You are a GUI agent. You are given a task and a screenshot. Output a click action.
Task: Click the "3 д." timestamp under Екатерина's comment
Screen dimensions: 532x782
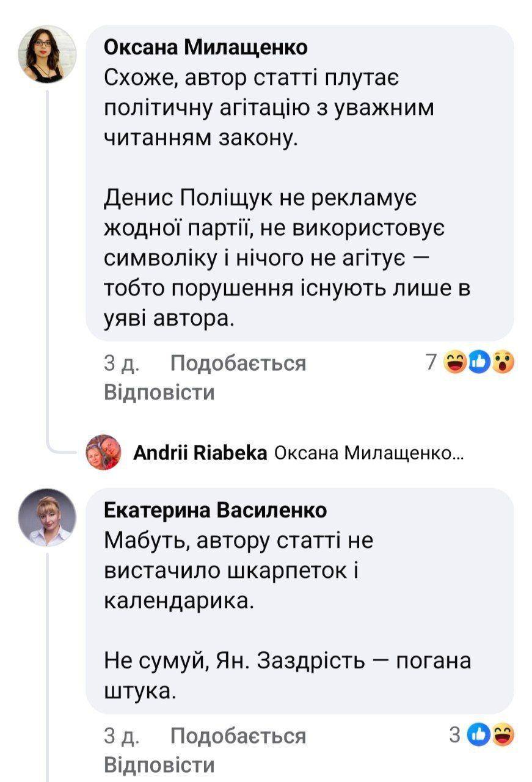(x=121, y=736)
